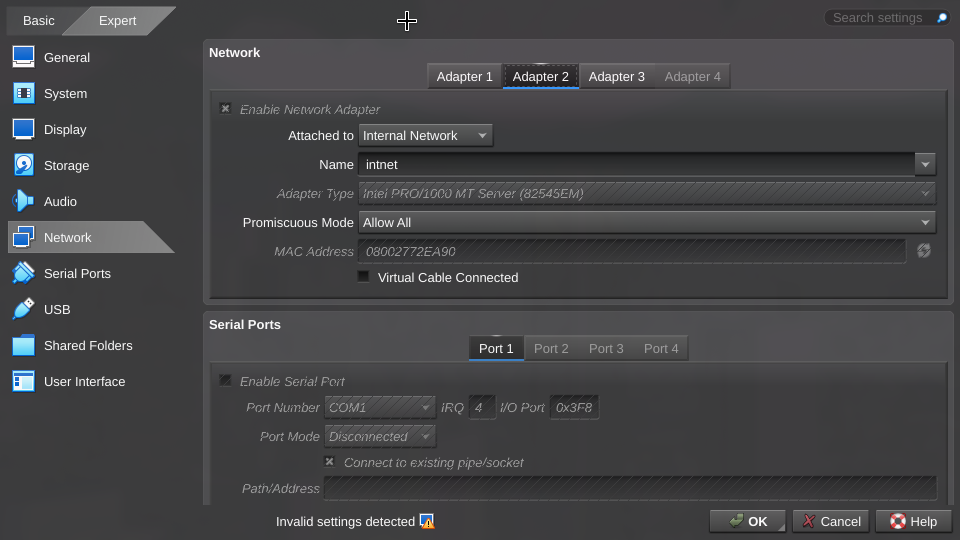Open Display settings monitor icon
Viewport: 960px width, 540px height.
(x=23, y=129)
